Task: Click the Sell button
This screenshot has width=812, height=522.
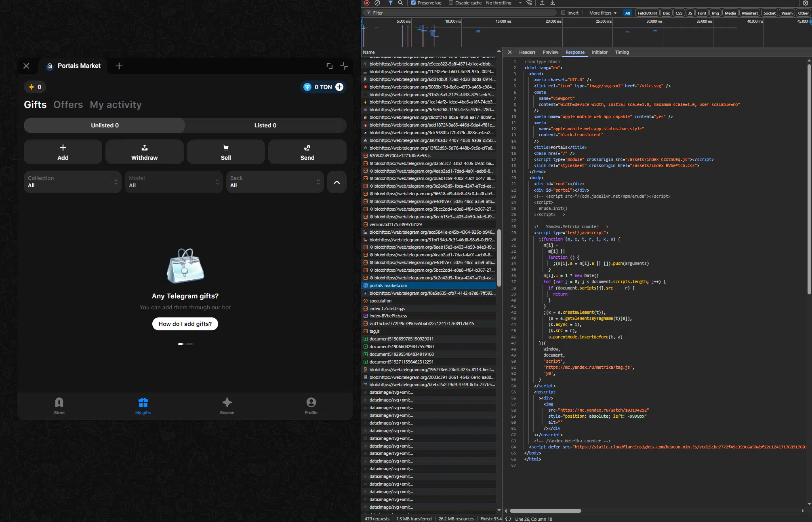Action: [x=226, y=152]
